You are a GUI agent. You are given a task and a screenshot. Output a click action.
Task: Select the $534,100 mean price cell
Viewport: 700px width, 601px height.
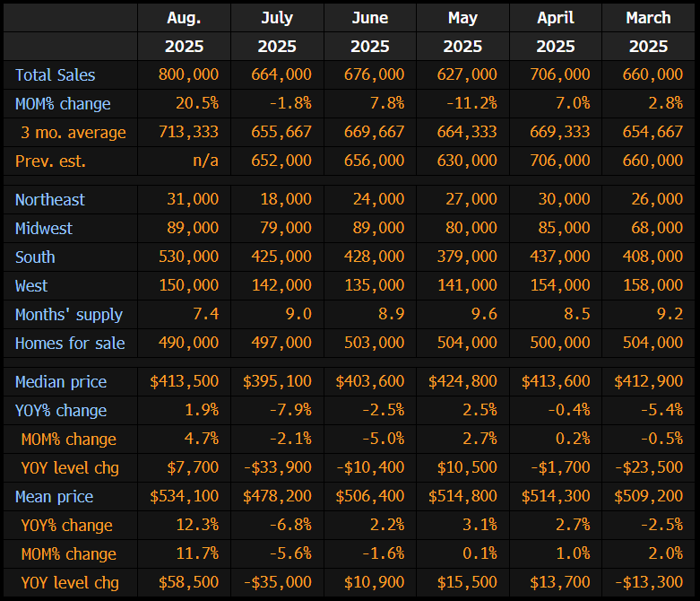point(185,497)
